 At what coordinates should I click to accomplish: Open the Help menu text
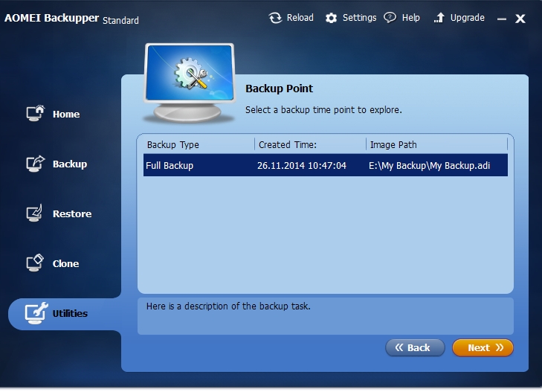tap(410, 18)
